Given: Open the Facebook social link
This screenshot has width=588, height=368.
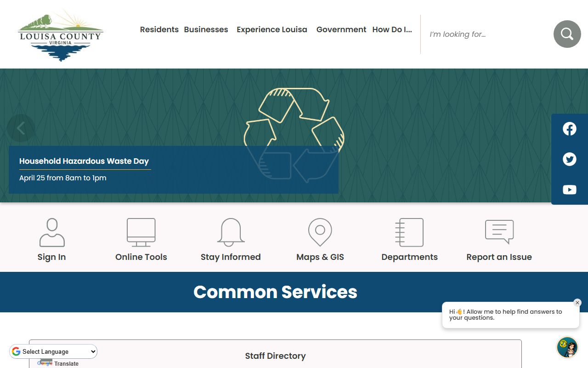Looking at the screenshot, I should 569,129.
